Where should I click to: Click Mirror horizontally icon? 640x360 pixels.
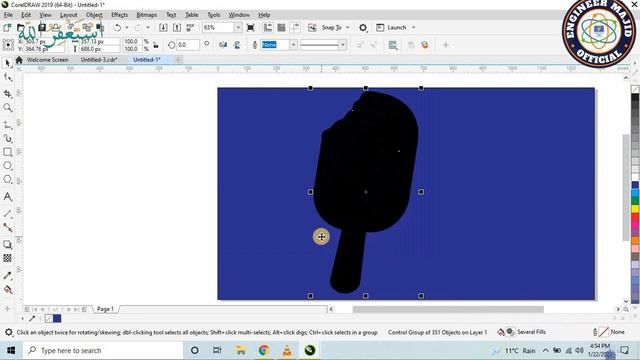coord(223,45)
